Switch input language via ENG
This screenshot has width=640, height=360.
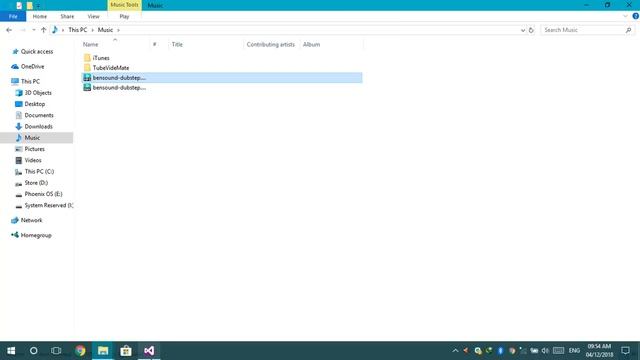574,351
